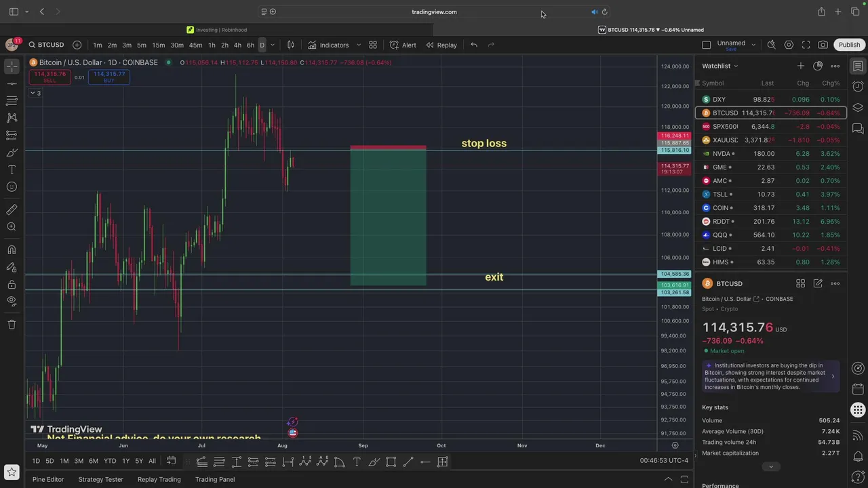Open the BTCUSD symbol search
Screen dimensions: 868x488
(46, 45)
